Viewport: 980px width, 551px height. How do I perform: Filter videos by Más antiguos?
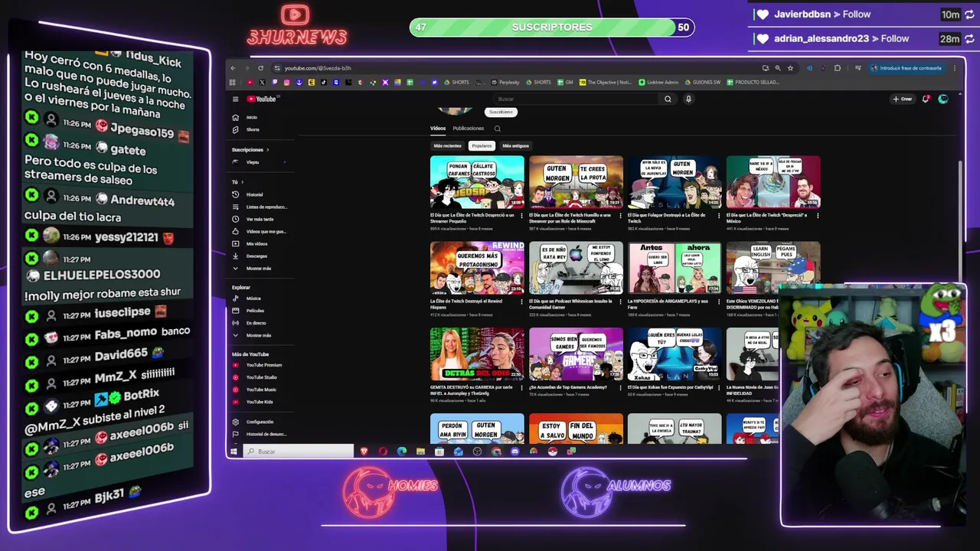click(x=515, y=145)
